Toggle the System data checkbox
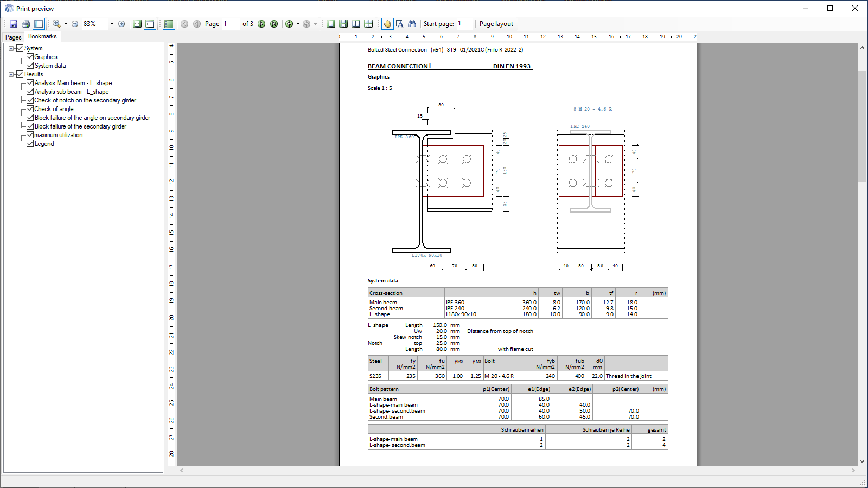Image resolution: width=868 pixels, height=488 pixels. [30, 66]
